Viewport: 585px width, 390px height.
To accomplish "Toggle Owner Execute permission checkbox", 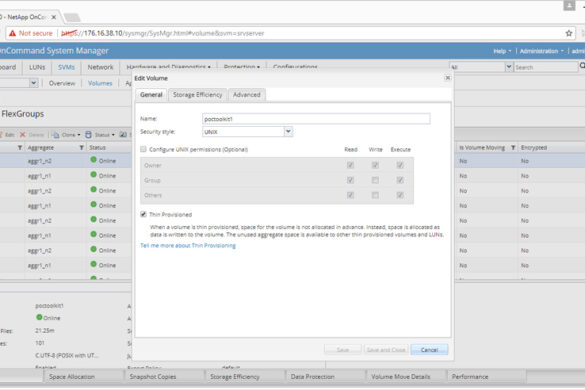I will point(400,165).
